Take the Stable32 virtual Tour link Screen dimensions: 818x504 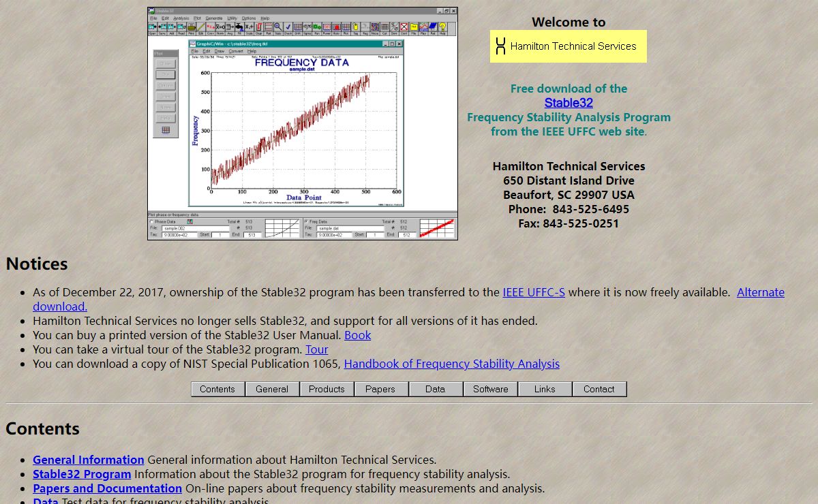[x=317, y=349]
